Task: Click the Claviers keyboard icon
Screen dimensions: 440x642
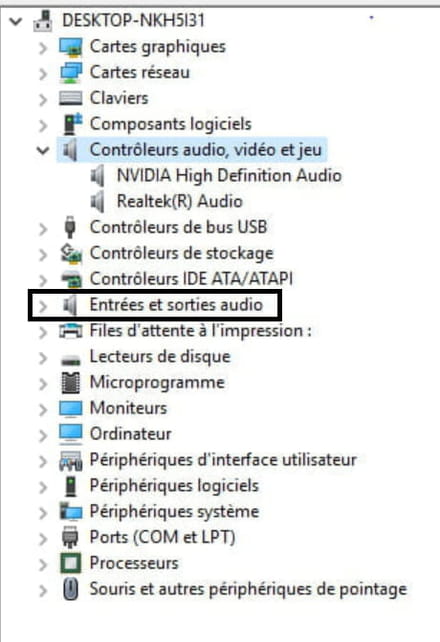Action: click(x=71, y=98)
